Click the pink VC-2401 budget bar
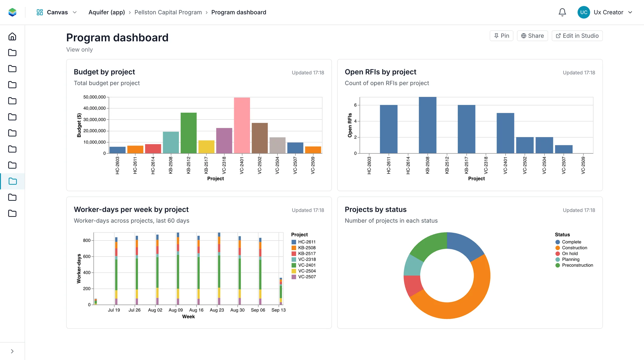Screen dimensions: 644x360 point(242,125)
